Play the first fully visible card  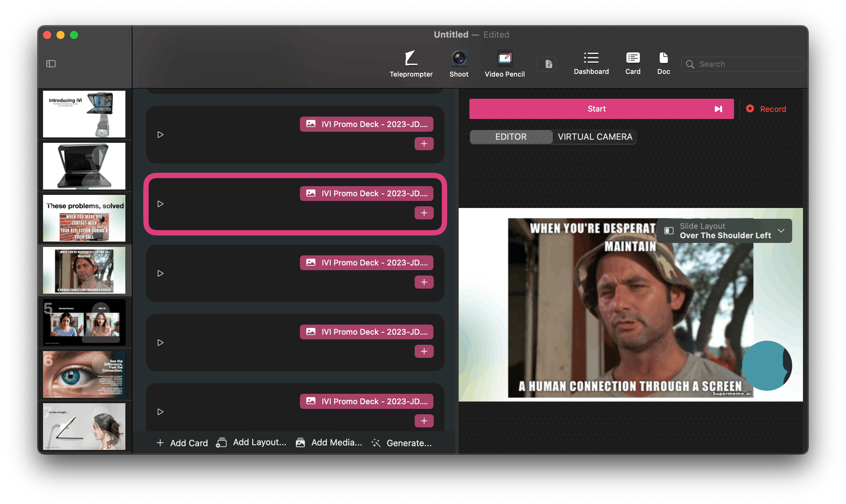(x=160, y=135)
